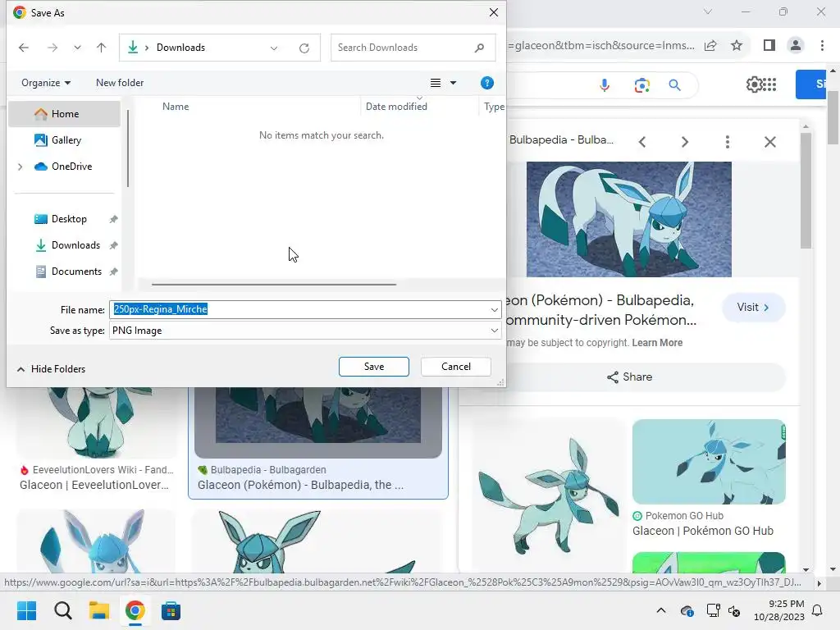The image size is (840, 630).
Task: Go back in Save As dialog
Action: [x=24, y=48]
